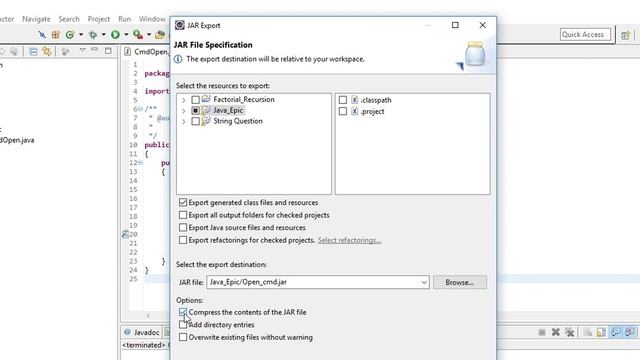
Task: Click the Javadoc view icon
Action: [x=127, y=332]
